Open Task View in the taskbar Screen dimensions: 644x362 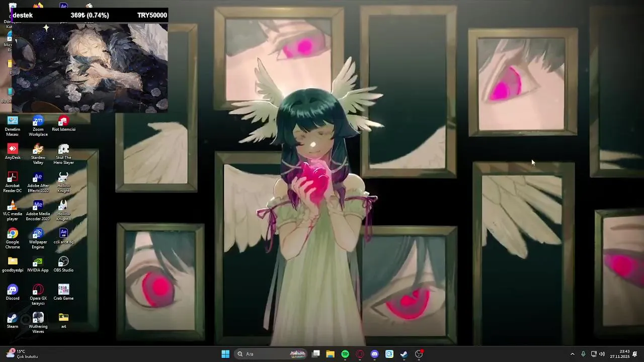coord(316,354)
